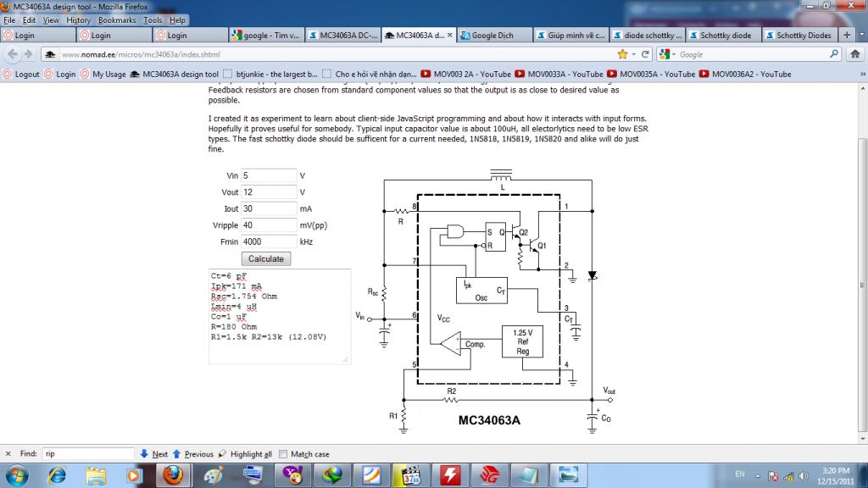Switch to the Google Dịch tab
This screenshot has width=868, height=488.
[x=495, y=35]
